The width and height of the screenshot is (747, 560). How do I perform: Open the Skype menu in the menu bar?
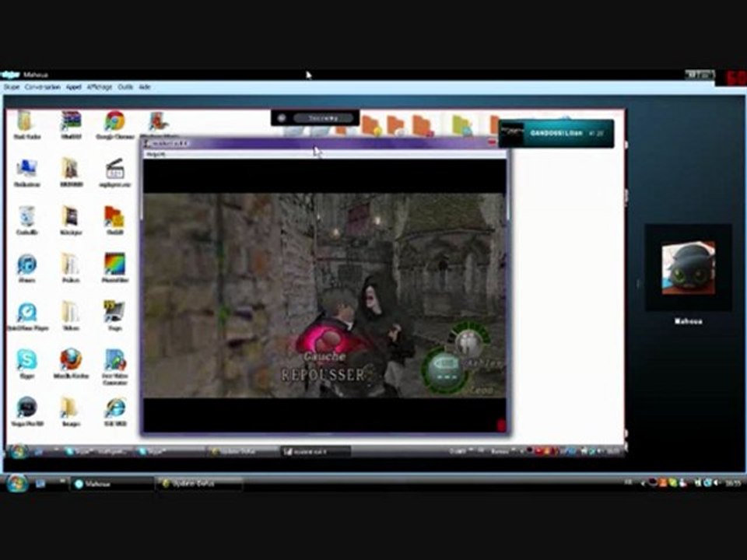pyautogui.click(x=12, y=87)
